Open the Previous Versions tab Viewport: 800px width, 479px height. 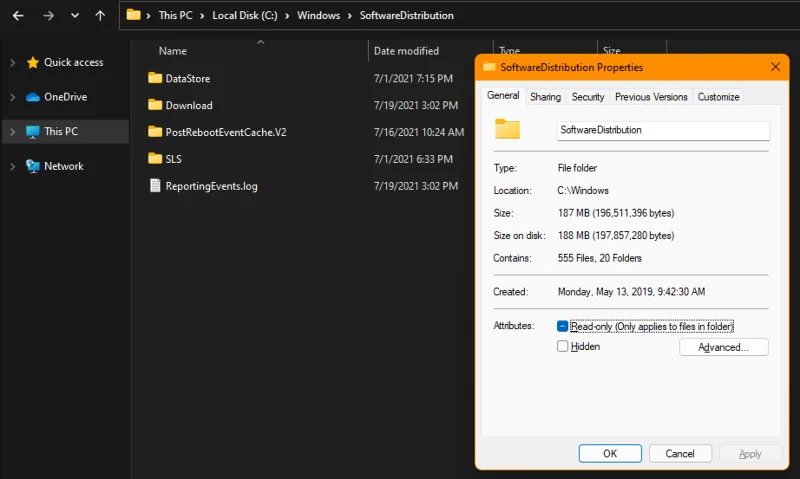(651, 97)
